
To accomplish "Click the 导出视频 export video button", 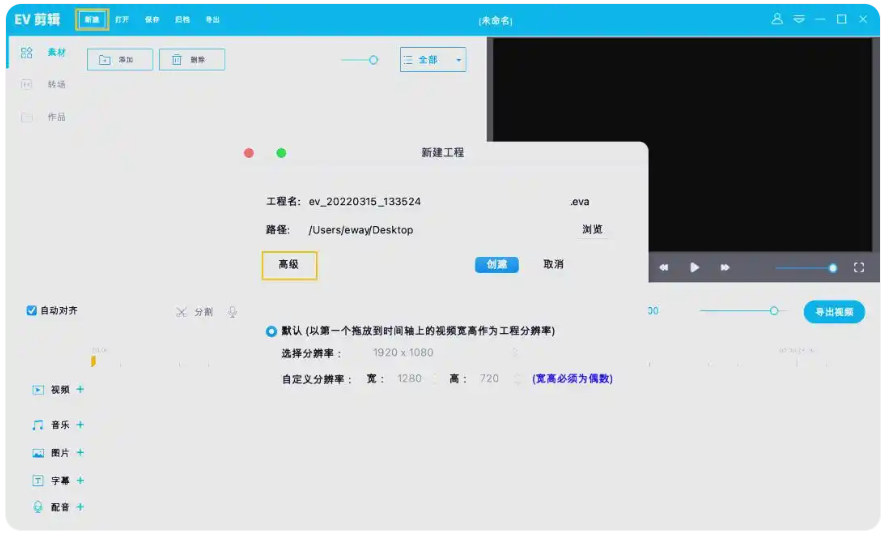I will point(834,312).
